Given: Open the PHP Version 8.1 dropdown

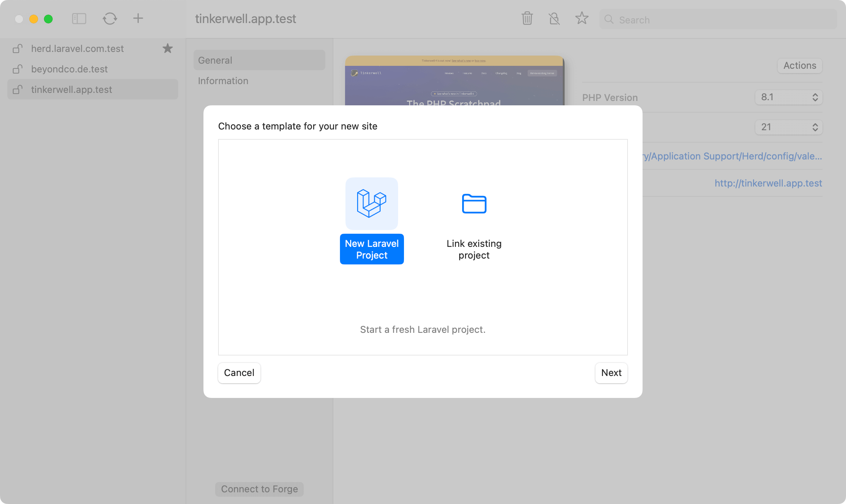Looking at the screenshot, I should 789,97.
